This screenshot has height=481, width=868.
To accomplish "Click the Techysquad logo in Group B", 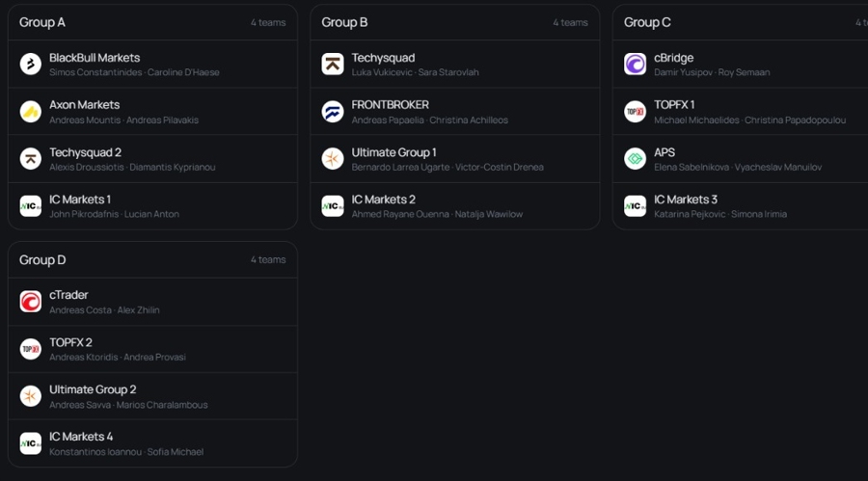I will 333,65.
